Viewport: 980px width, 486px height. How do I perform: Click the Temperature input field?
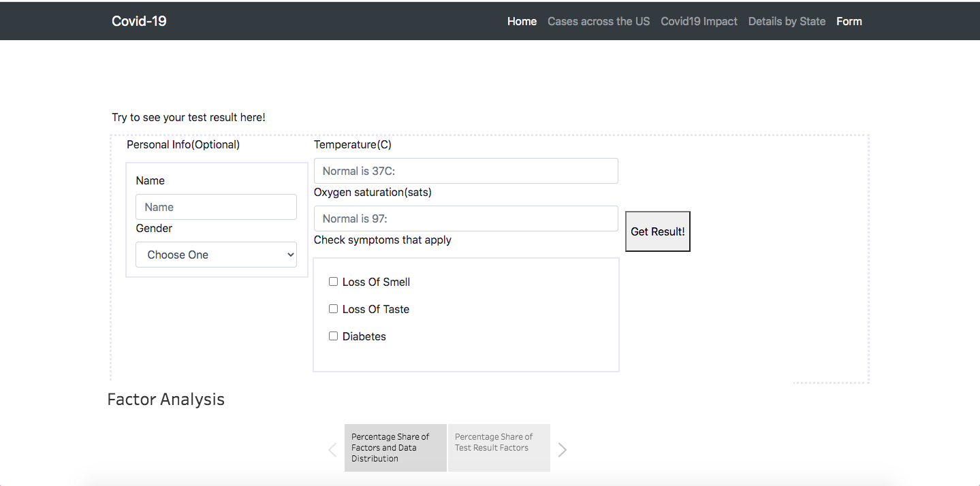(x=466, y=171)
